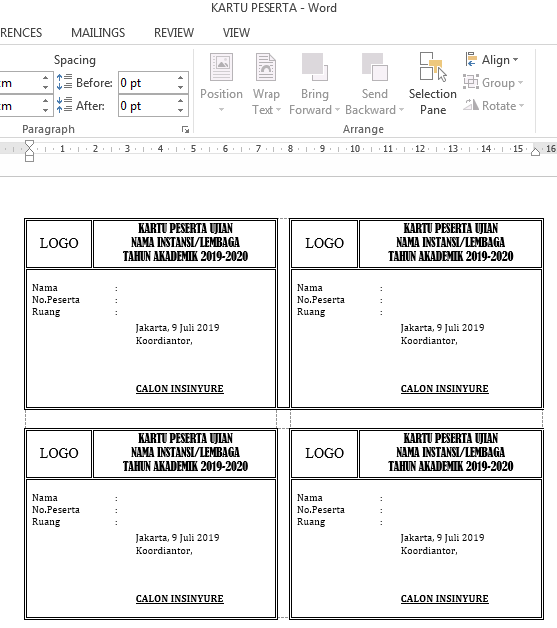The height and width of the screenshot is (628, 557).
Task: Click NAMA INSTANSI/LEMBAGA in top-right card
Action: 450,242
